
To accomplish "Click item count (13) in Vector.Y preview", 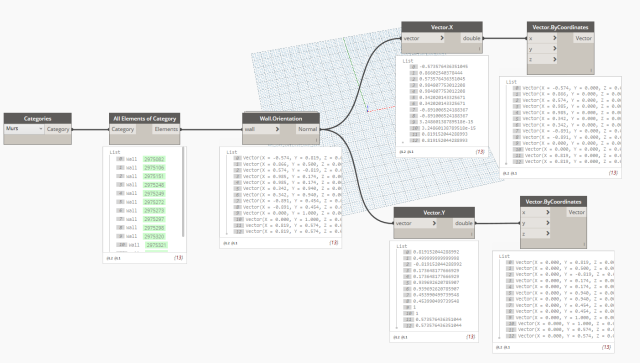I will [x=470, y=337].
